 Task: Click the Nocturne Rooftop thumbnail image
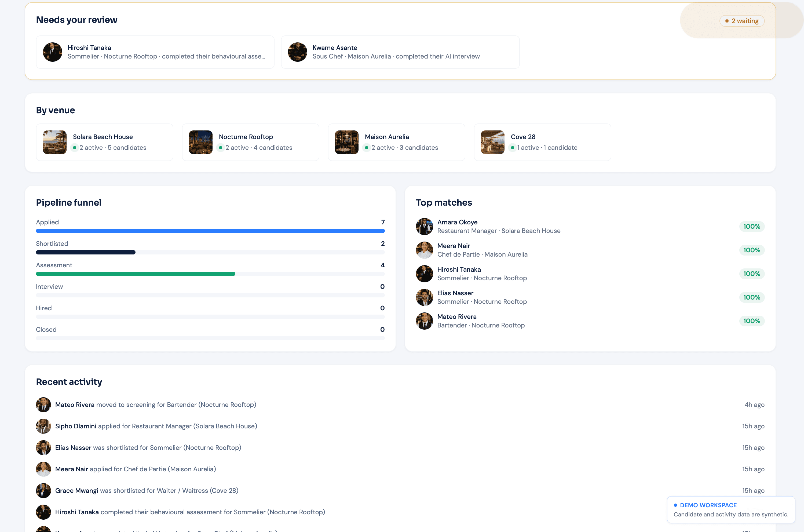(200, 142)
